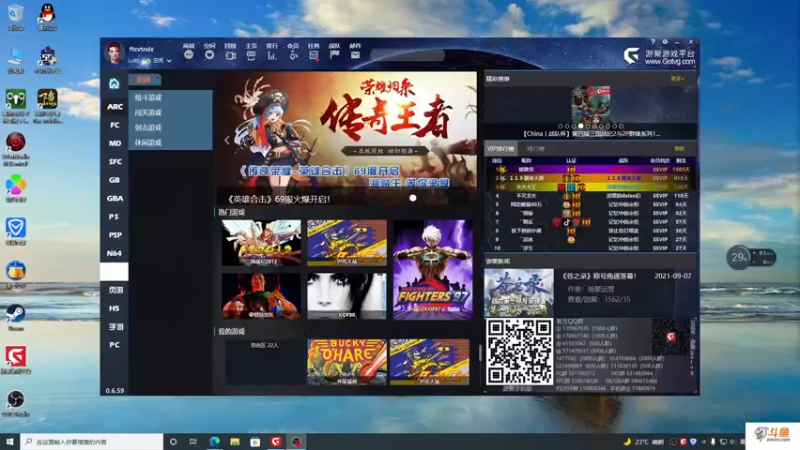Viewport: 800px width, 450px height.
Task: Select the GBA platform tab
Action: [114, 198]
